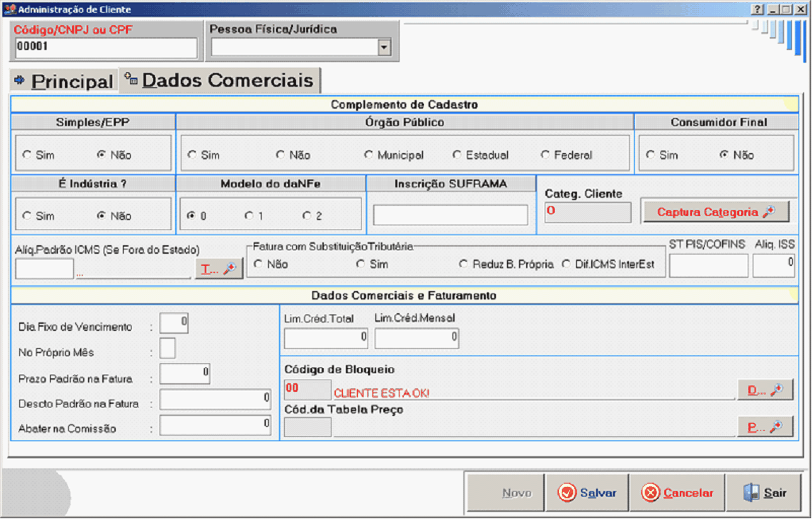Click the Lim.Créd.Total input field
812x519 pixels.
326,338
